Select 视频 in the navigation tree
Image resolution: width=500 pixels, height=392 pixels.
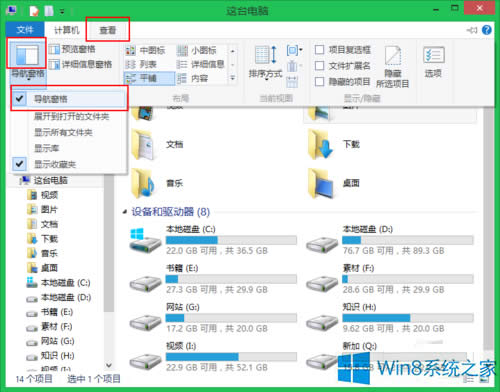pos(49,195)
